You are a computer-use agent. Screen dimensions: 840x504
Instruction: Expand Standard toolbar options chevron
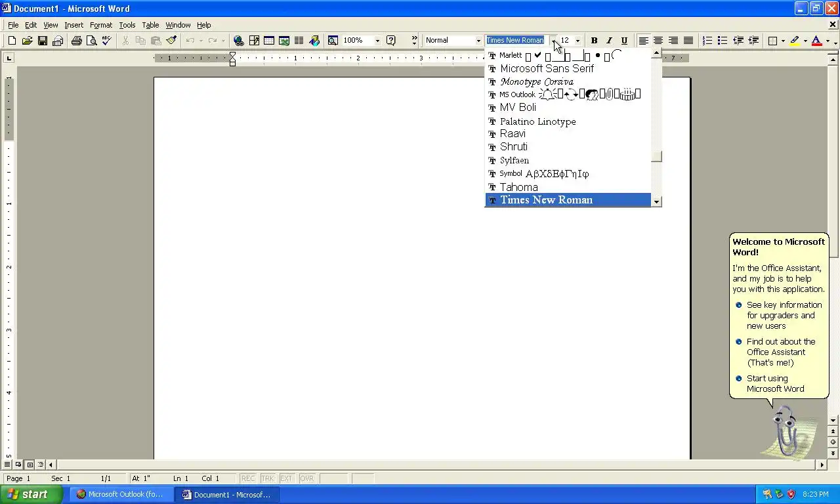click(x=414, y=41)
